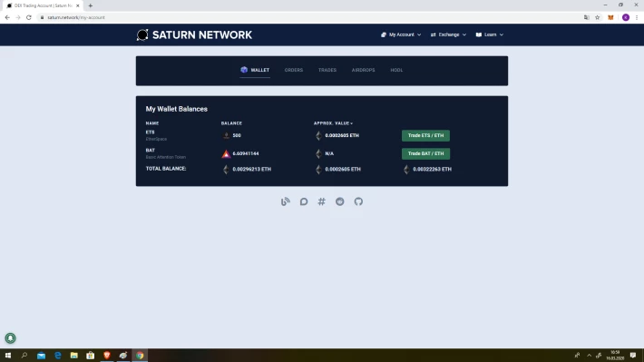Image resolution: width=644 pixels, height=362 pixels.
Task: Go forward in browser history
Action: [x=18, y=17]
